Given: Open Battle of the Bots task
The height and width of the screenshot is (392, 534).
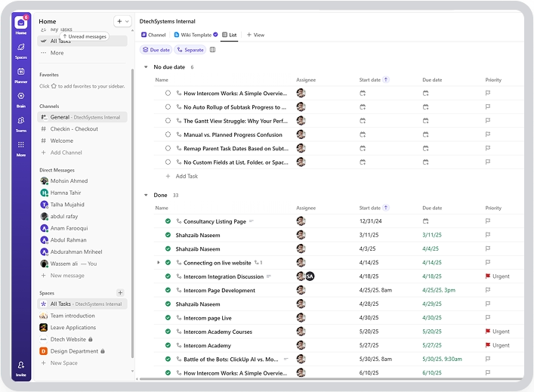Looking at the screenshot, I should [231, 360].
